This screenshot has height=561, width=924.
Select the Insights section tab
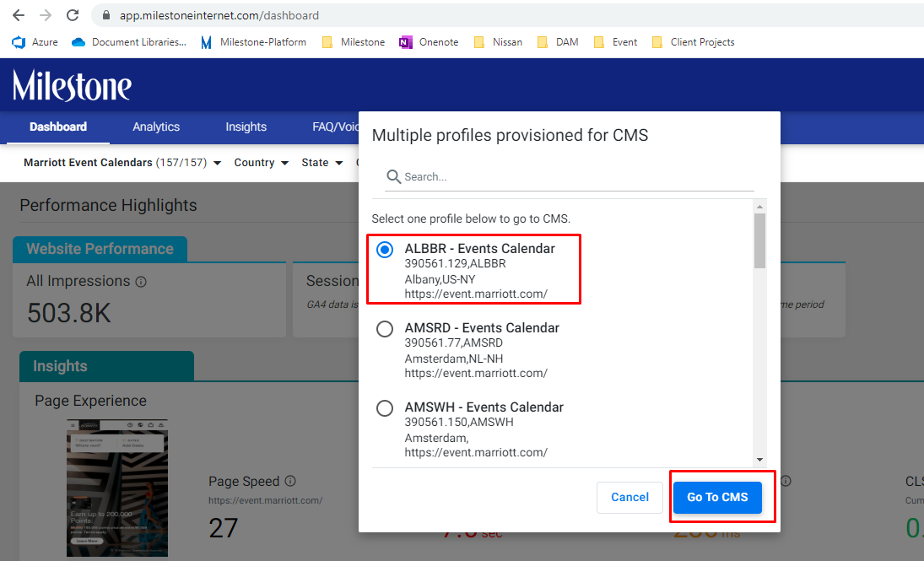coord(106,366)
